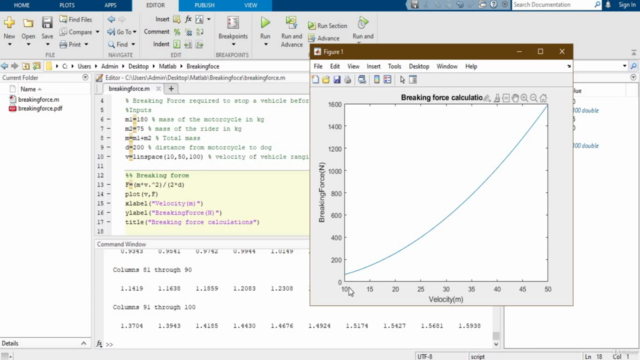Expand the Compare dropdown arrow
Image resolution: width=640 pixels, height=360 pixels.
(x=97, y=32)
